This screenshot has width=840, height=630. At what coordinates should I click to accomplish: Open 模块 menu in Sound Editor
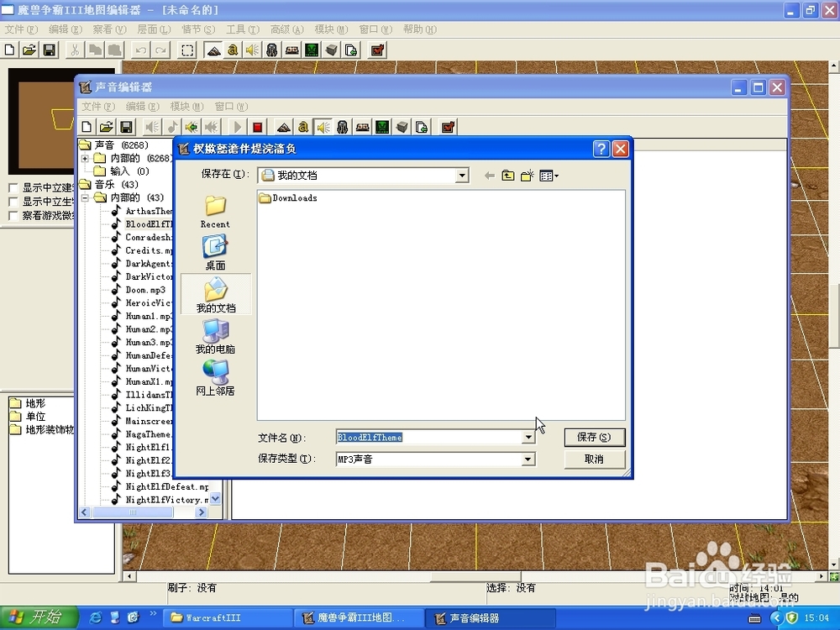(x=187, y=107)
